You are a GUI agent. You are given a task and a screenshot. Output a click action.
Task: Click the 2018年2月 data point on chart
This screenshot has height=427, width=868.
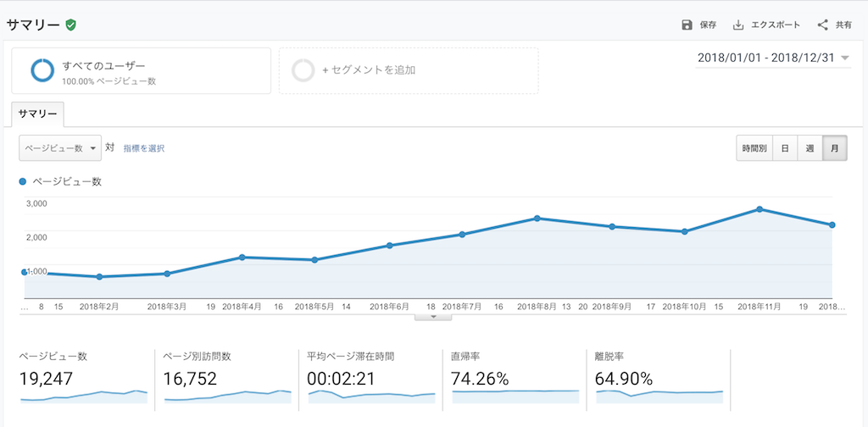click(100, 276)
